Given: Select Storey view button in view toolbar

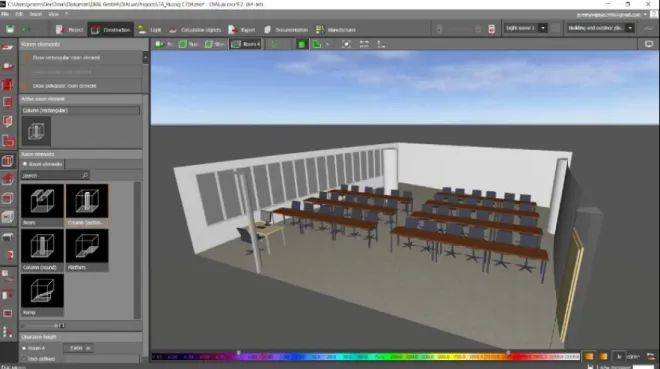Looking at the screenshot, I should click(215, 44).
